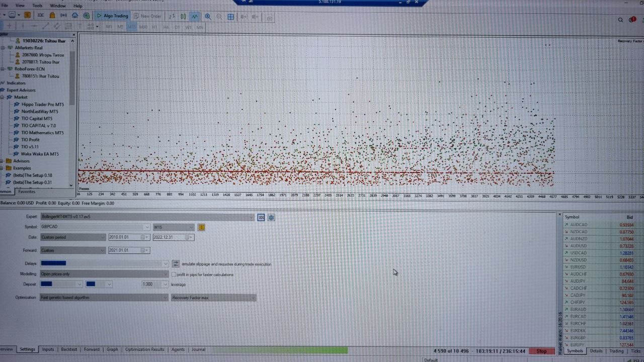
Task: Switch to Favorites tab in Navigator
Action: pos(27,192)
